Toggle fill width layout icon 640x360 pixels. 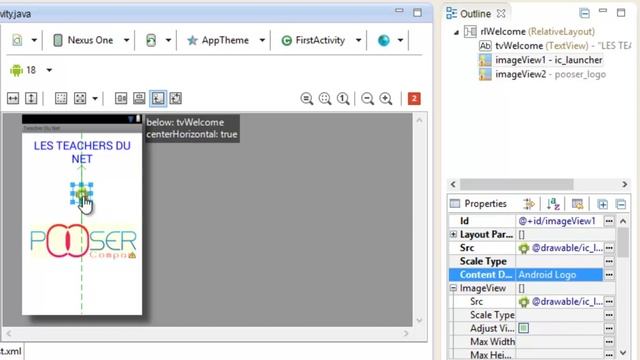13,98
